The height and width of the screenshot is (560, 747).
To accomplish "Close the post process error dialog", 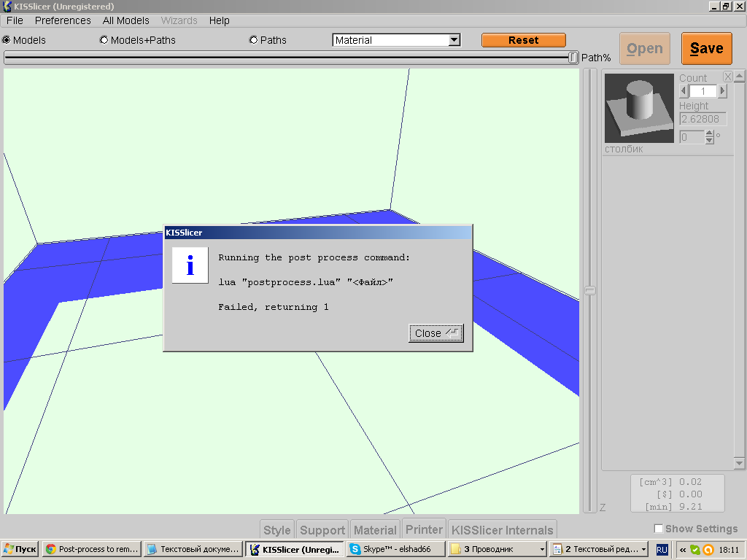I will coord(436,333).
